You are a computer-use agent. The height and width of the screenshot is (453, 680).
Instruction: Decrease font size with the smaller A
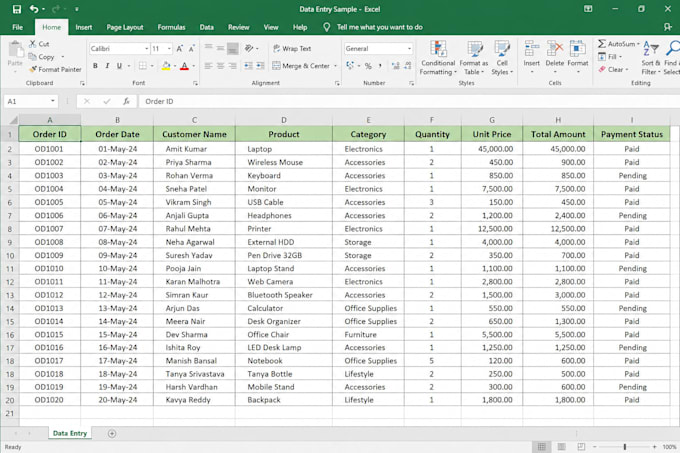pyautogui.click(x=191, y=49)
